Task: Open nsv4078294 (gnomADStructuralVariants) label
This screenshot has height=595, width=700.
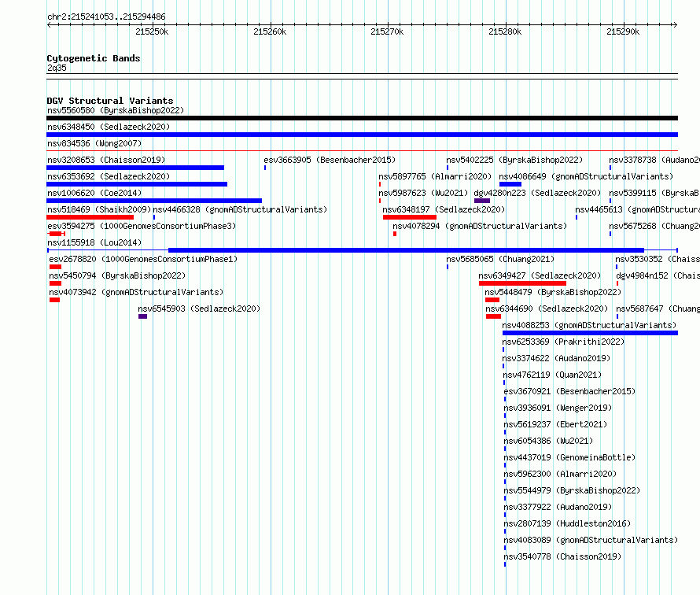Action: [x=480, y=226]
